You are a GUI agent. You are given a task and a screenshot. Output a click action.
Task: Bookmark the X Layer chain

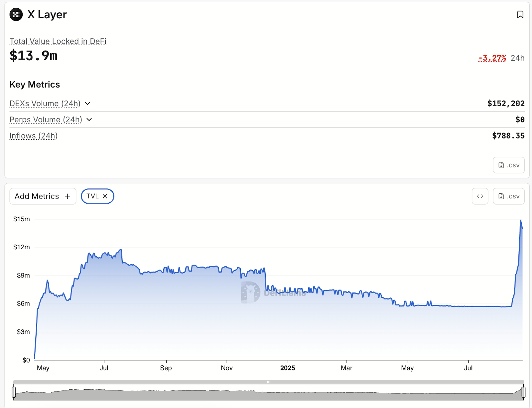(x=520, y=15)
